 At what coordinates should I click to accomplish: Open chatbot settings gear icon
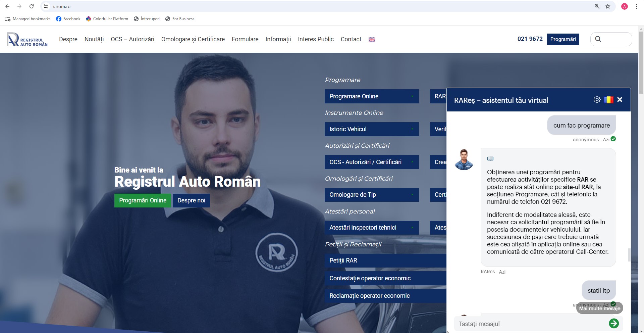click(x=597, y=100)
